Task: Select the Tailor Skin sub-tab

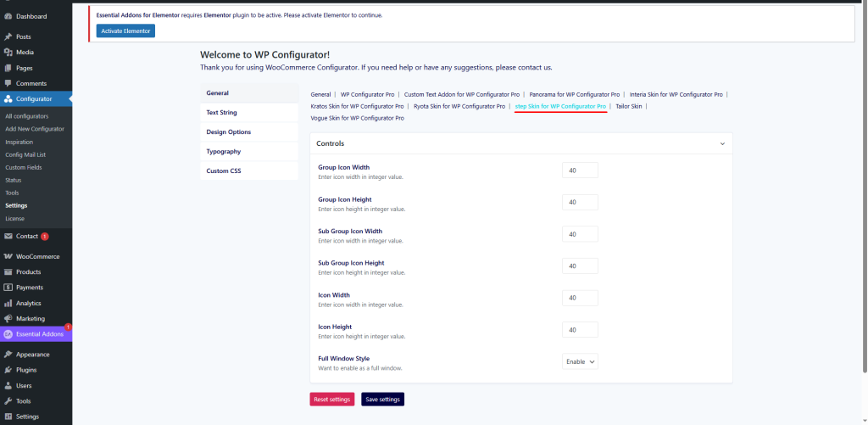Action: 629,106
